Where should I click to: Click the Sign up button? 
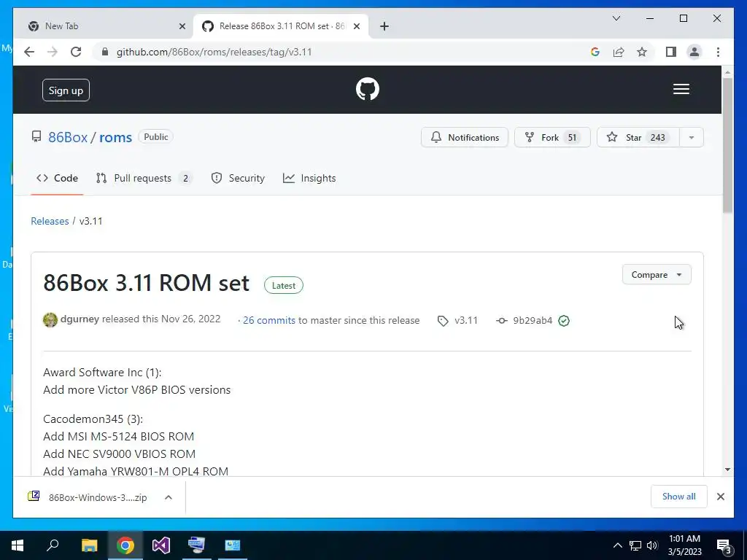click(x=66, y=90)
